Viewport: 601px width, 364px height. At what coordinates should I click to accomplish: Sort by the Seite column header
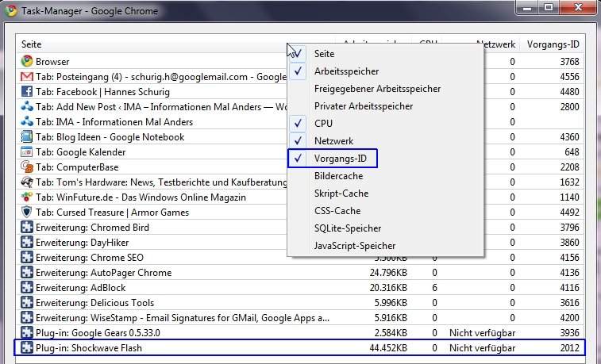click(32, 44)
